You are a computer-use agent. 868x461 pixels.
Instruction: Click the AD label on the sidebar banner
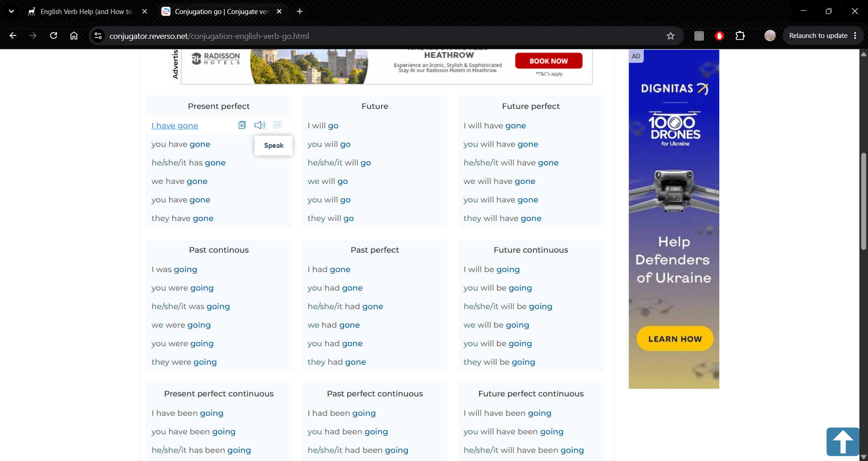[x=636, y=56]
